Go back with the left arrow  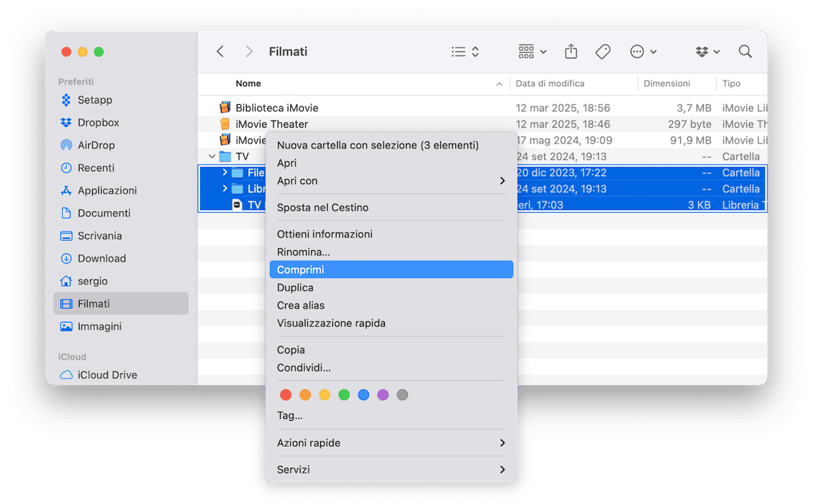pyautogui.click(x=220, y=51)
